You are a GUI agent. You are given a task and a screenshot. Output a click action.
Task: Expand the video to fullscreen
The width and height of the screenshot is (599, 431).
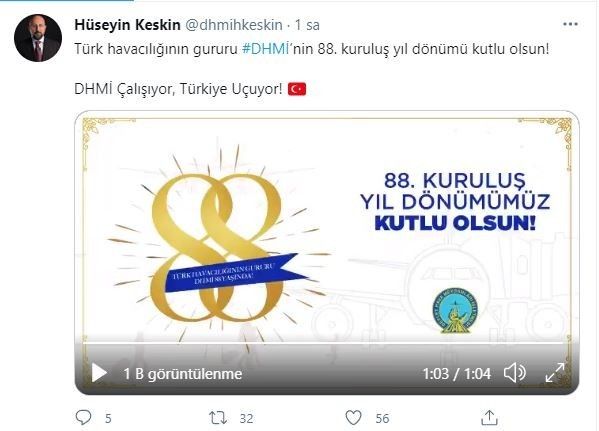(555, 373)
